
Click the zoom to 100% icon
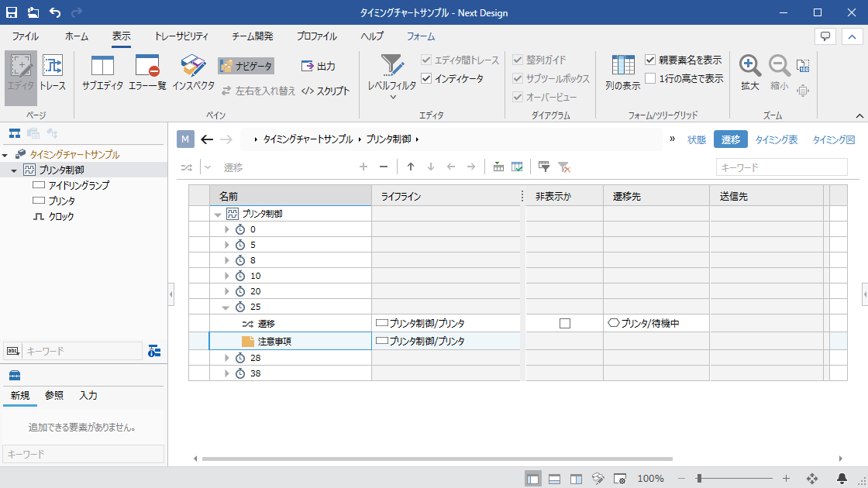[x=803, y=66]
